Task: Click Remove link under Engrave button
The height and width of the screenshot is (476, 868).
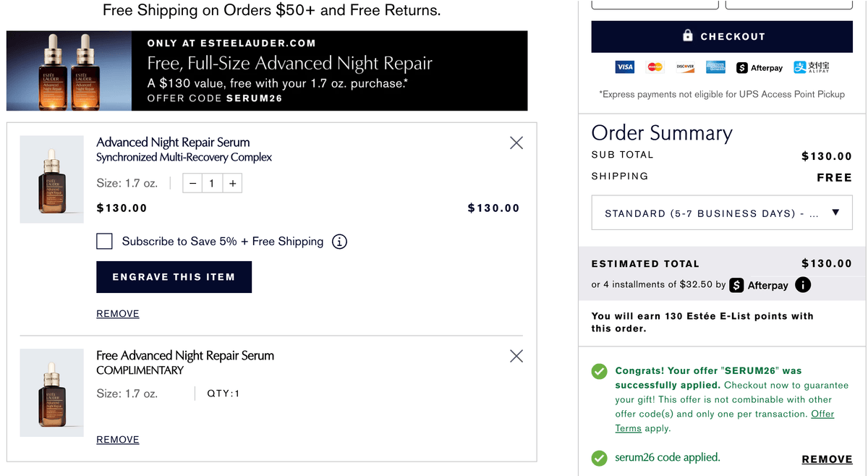Action: pyautogui.click(x=118, y=314)
